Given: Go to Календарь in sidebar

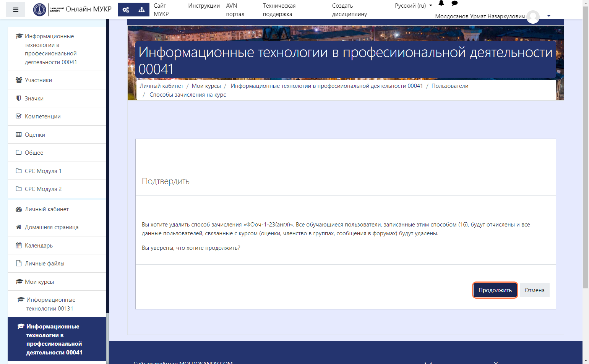Looking at the screenshot, I should coord(39,246).
